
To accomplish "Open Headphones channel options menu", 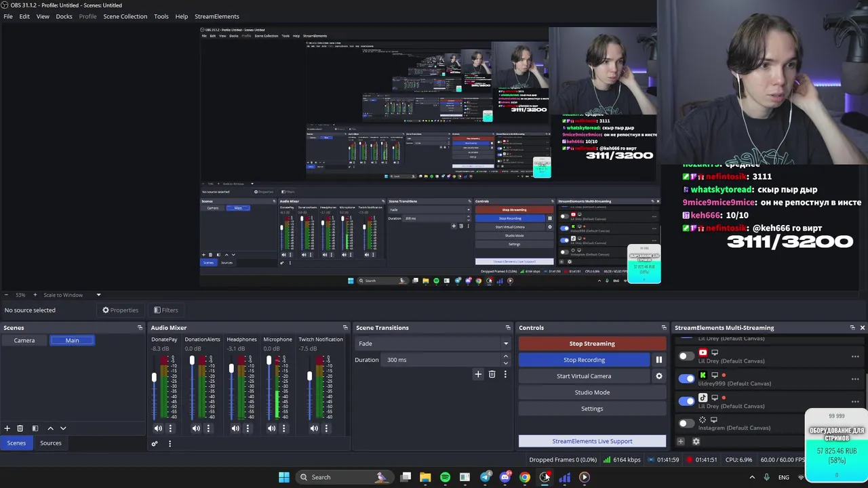I will point(248,428).
